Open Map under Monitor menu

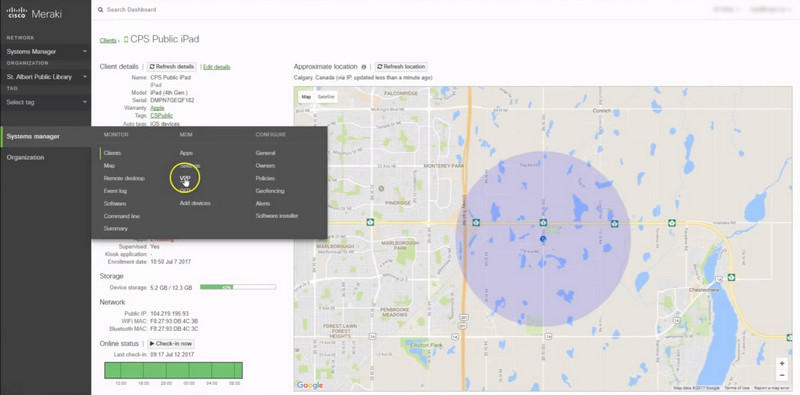pyautogui.click(x=109, y=166)
